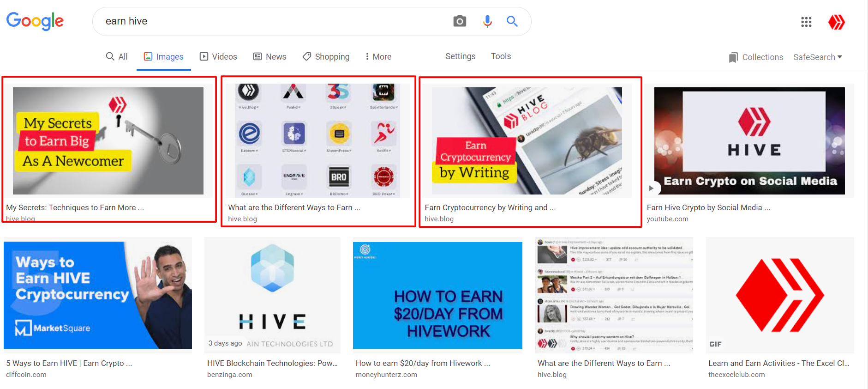Click 'Earn Cryptocurrency by Writing and ...' title
The image size is (868, 389).
(490, 207)
